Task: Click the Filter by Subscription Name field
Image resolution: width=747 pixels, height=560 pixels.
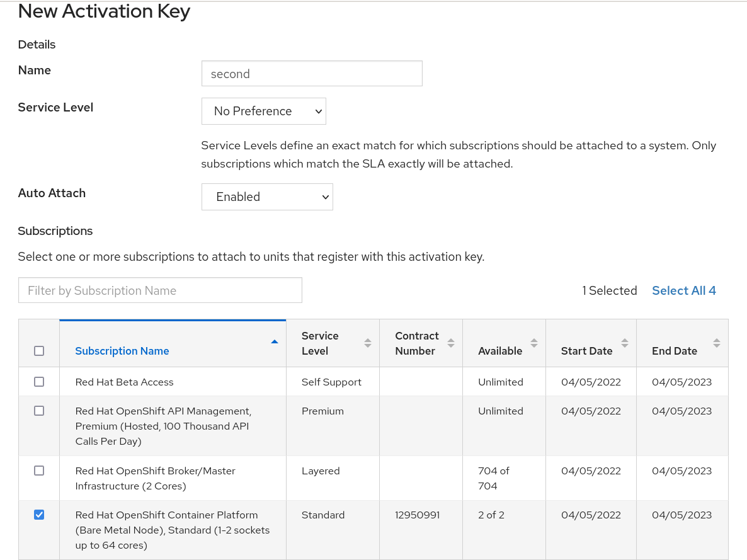Action: [160, 290]
